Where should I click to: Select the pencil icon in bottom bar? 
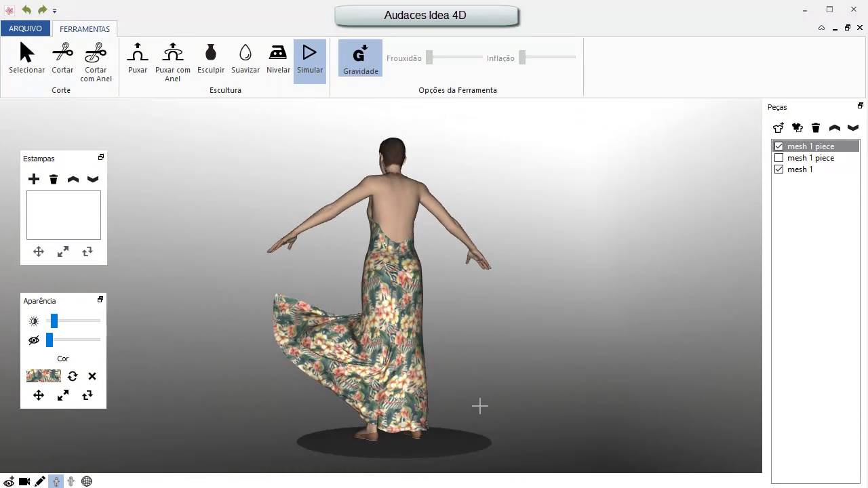tap(40, 481)
